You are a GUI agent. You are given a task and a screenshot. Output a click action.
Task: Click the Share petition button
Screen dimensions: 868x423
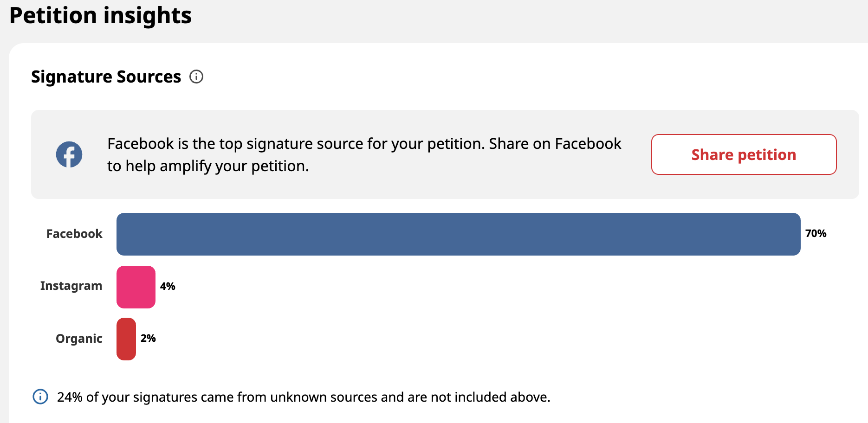click(744, 154)
